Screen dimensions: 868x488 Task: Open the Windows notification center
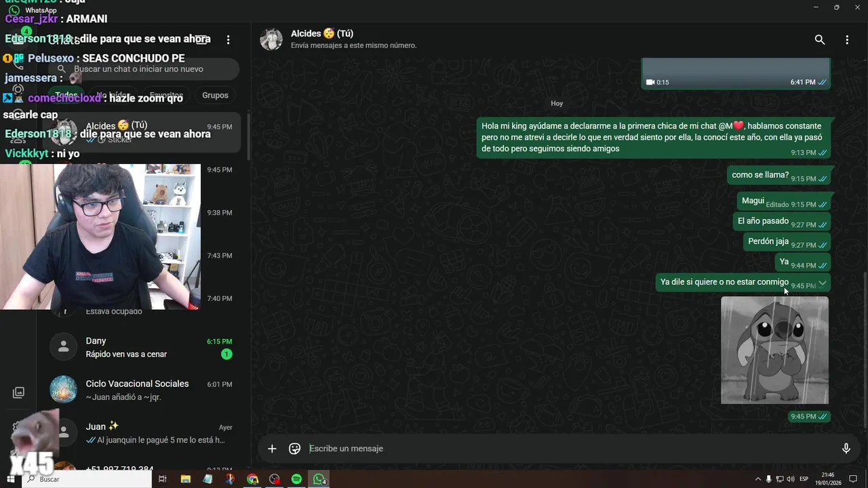(x=853, y=479)
